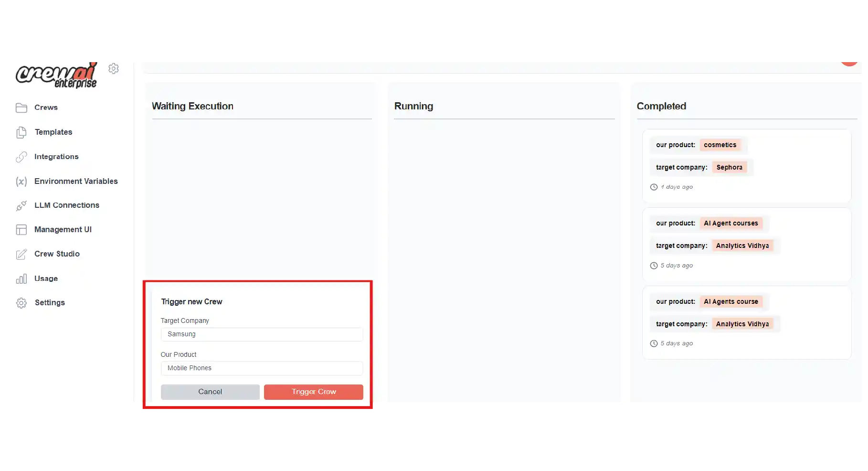This screenshot has width=868, height=471.
Task: Go to Management UI
Action: click(63, 229)
